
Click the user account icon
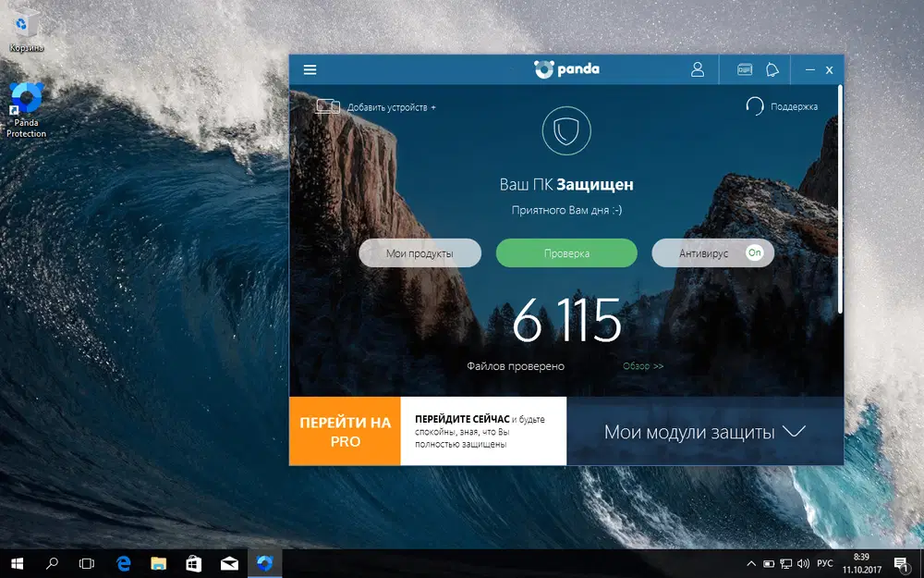pos(698,69)
